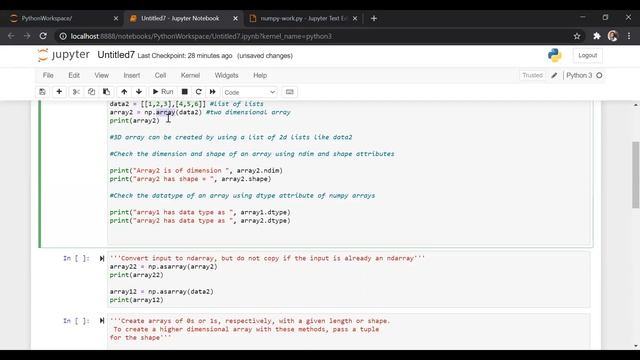Click the scrollbar down arrow
The width and height of the screenshot is (640, 360).
(x=636, y=346)
